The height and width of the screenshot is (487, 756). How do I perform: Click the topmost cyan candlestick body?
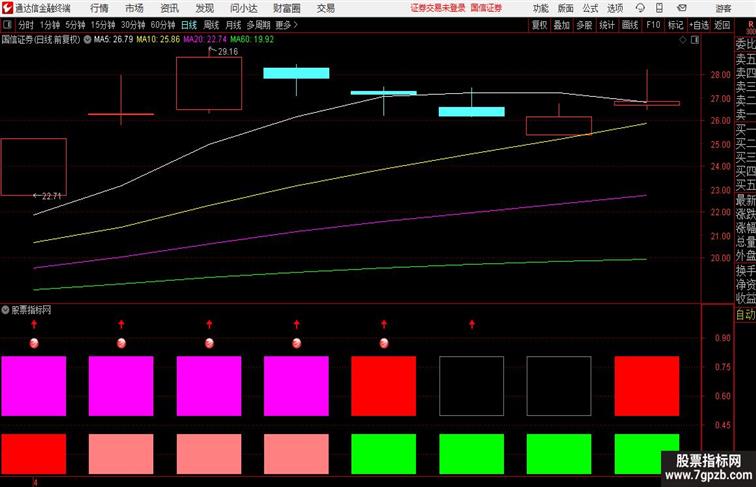[x=296, y=73]
